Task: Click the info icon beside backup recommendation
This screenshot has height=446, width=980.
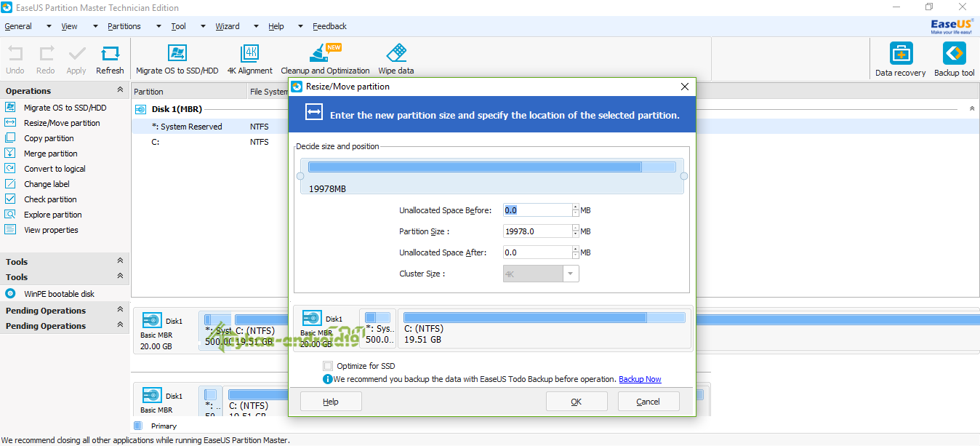Action: pyautogui.click(x=327, y=379)
